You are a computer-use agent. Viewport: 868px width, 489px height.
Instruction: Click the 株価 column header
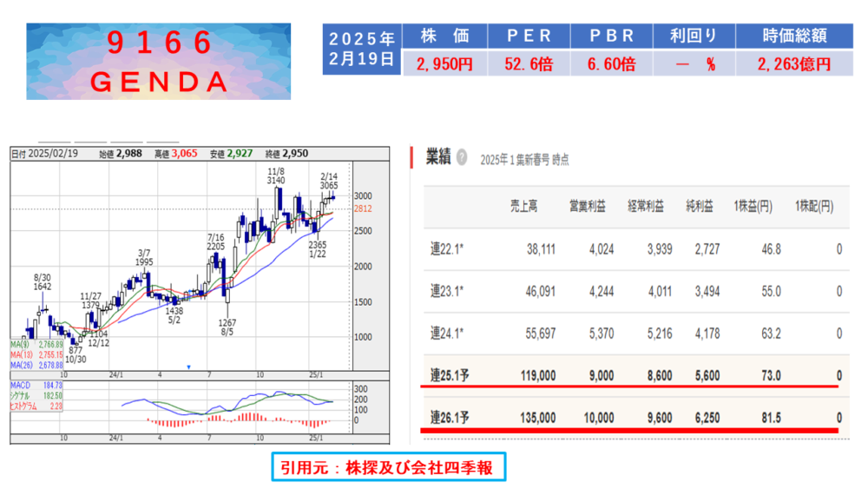click(445, 36)
